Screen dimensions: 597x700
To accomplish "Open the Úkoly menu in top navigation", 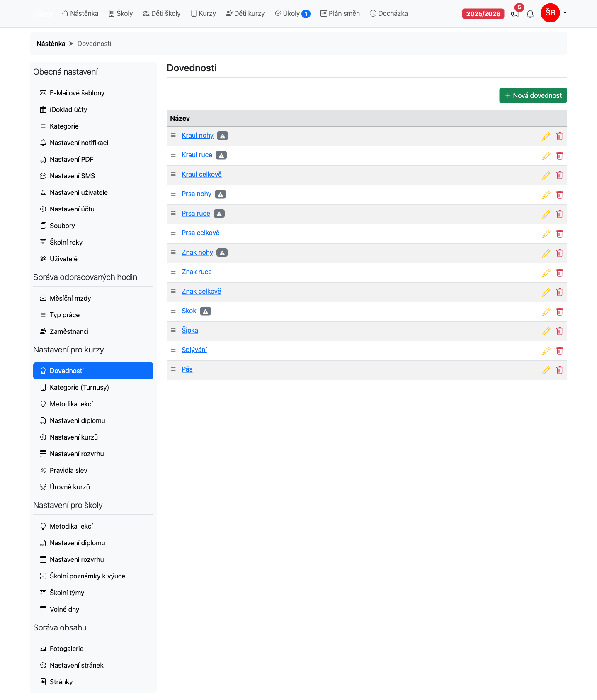I will pyautogui.click(x=293, y=13).
